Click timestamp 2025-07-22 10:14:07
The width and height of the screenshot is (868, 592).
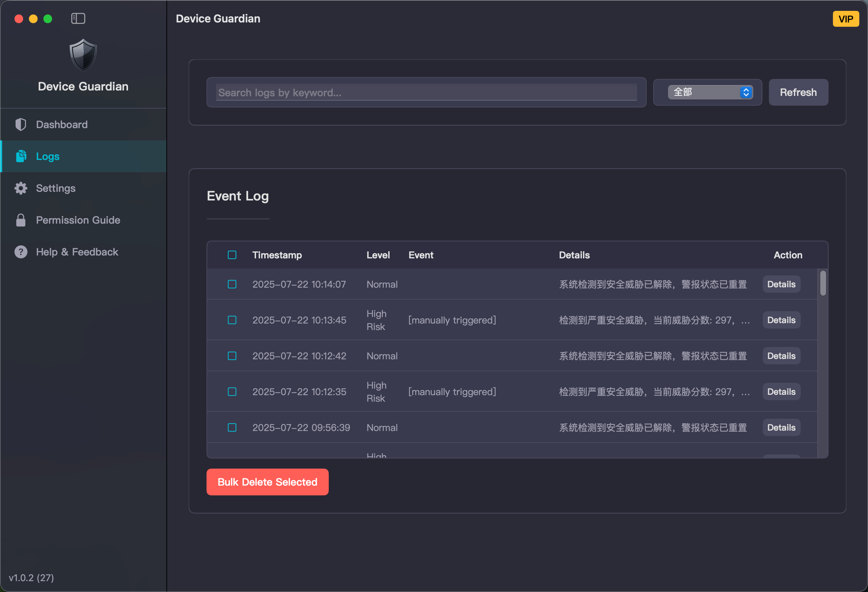(299, 284)
